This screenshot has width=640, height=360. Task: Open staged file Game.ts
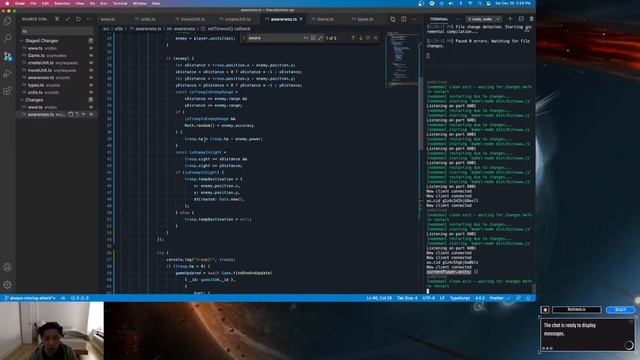point(57,56)
